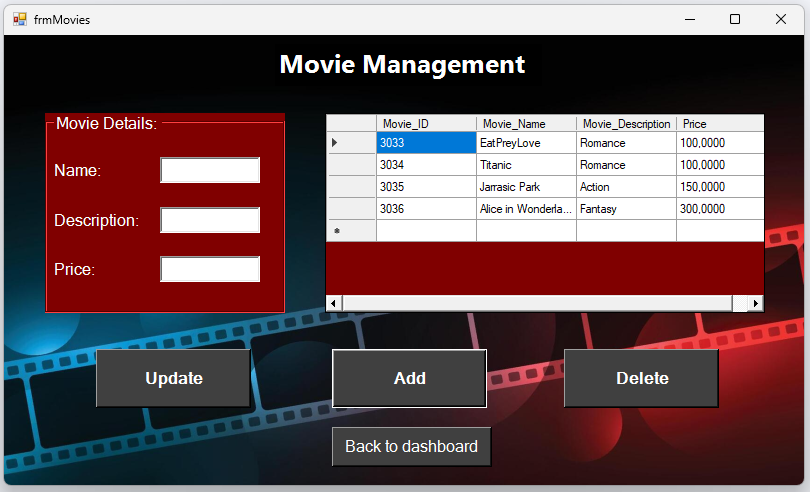Maximize the frmMovies window

[x=735, y=20]
